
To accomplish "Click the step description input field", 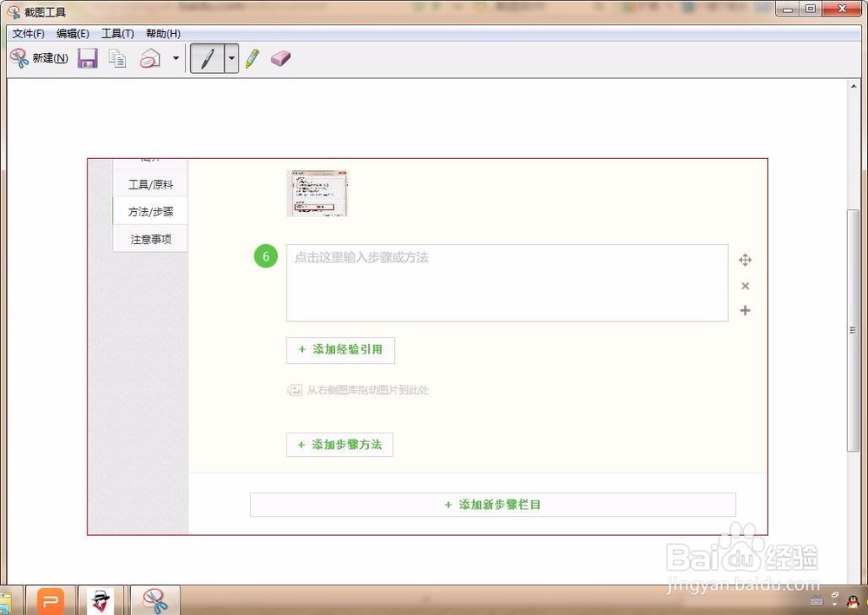I will tap(507, 282).
